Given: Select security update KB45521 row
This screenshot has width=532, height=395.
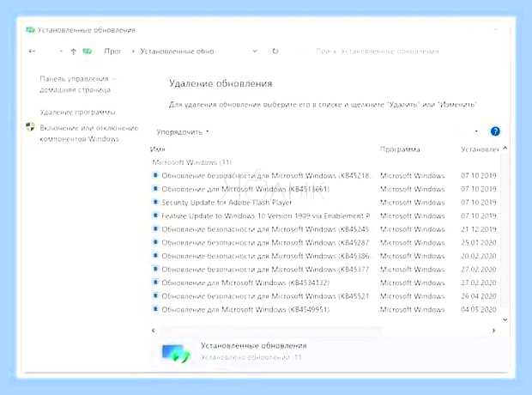Looking at the screenshot, I should (324, 296).
